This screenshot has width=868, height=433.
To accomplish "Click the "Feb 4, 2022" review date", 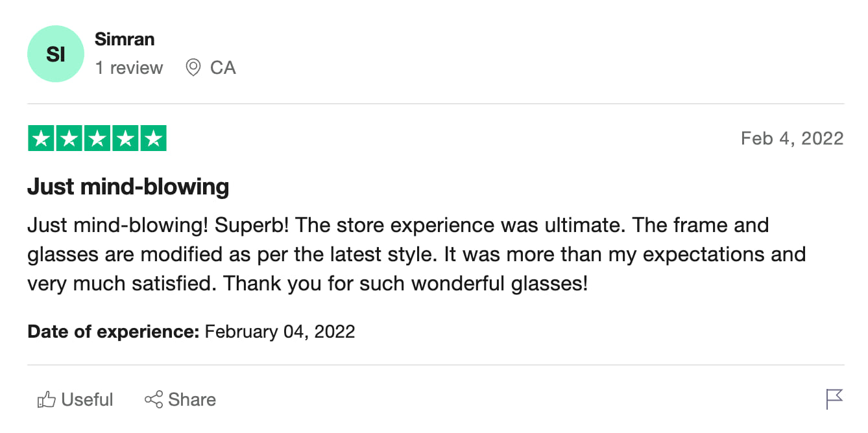I will click(791, 139).
